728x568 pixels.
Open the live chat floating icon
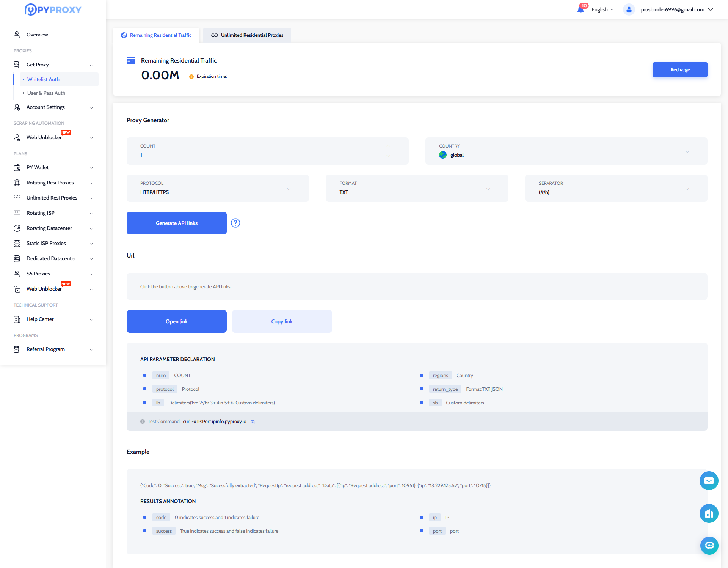[709, 546]
